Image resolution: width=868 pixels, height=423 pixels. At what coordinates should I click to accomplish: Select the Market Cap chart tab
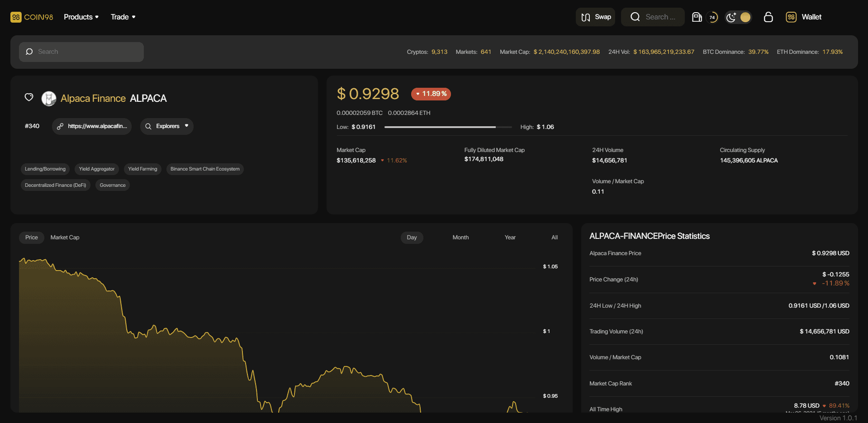[65, 238]
